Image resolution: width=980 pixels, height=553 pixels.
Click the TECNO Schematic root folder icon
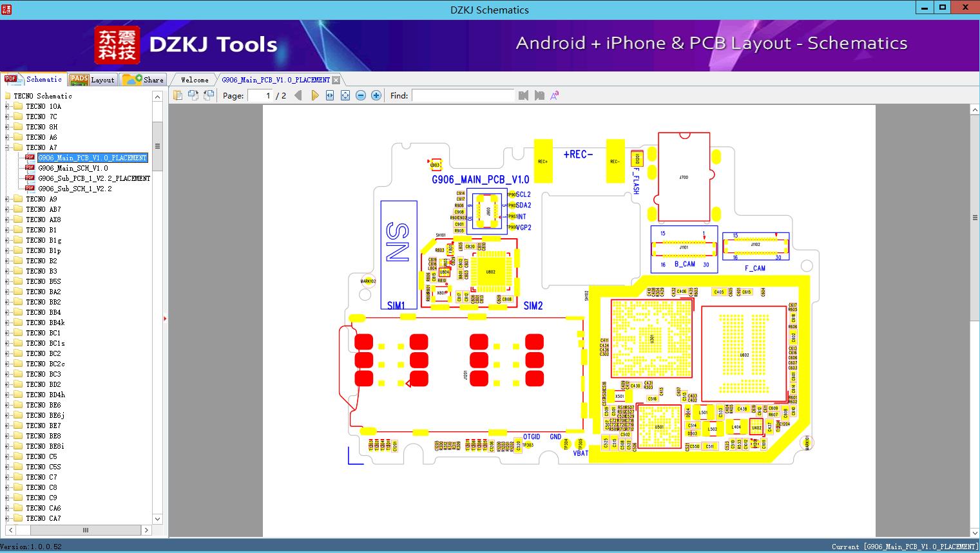coord(8,96)
